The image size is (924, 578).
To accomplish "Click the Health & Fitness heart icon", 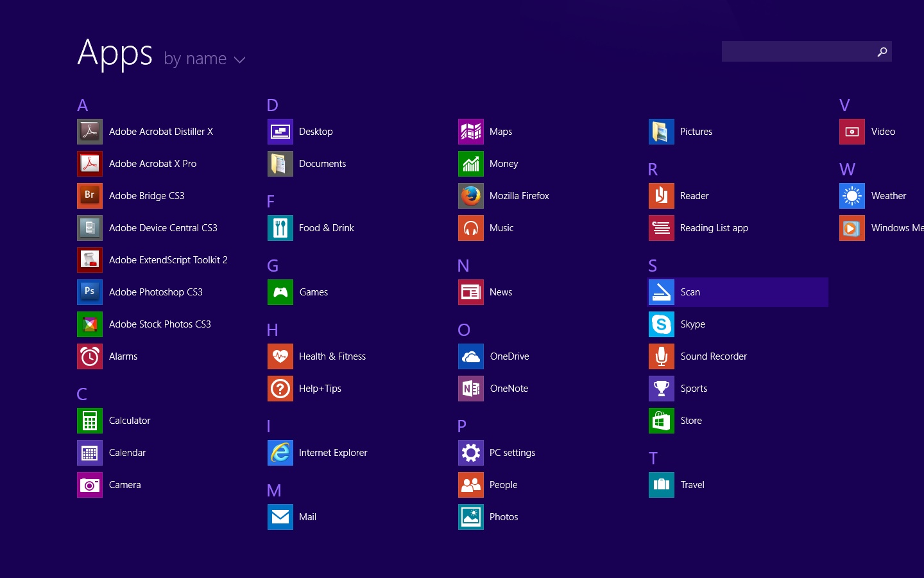I will pyautogui.click(x=280, y=356).
